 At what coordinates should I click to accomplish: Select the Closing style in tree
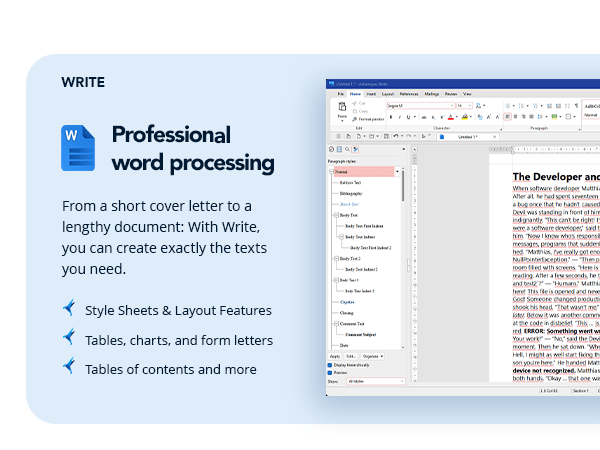coord(346,313)
